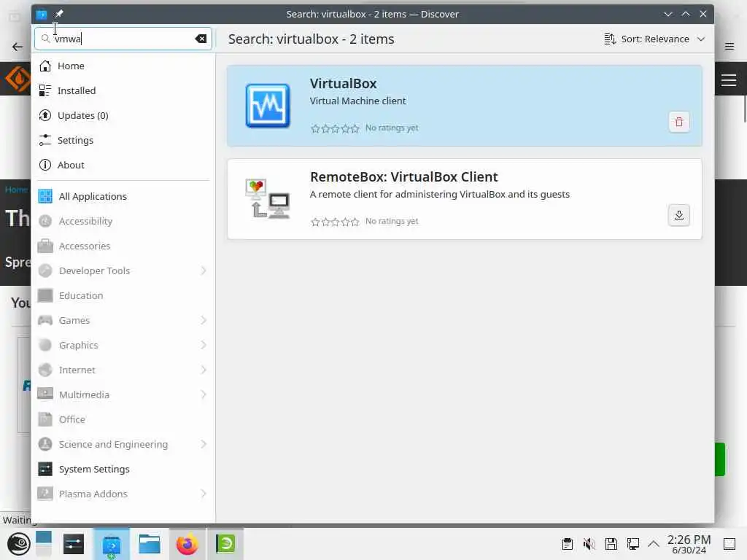Viewport: 747px width, 560px height.
Task: Switch to Firefox in the taskbar
Action: coord(187,544)
